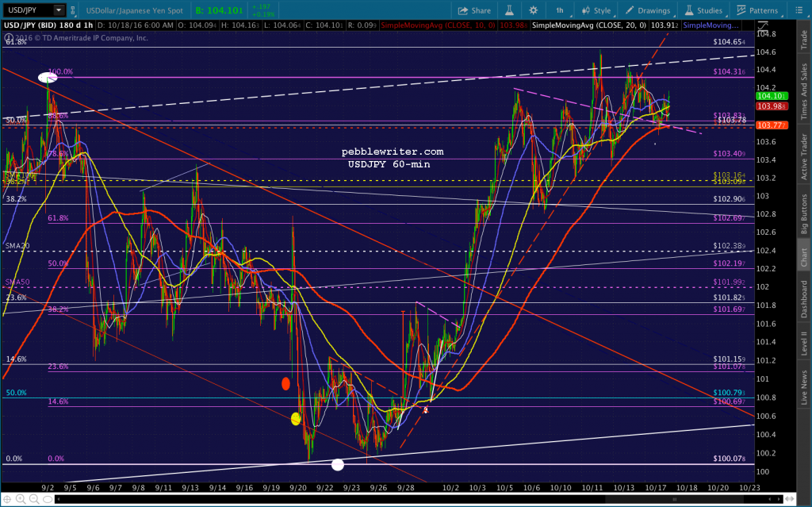Image resolution: width=812 pixels, height=507 pixels.
Task: Click the SimpleMovingAvg (CLOSE, 20, 0) white label
Action: coord(589,25)
